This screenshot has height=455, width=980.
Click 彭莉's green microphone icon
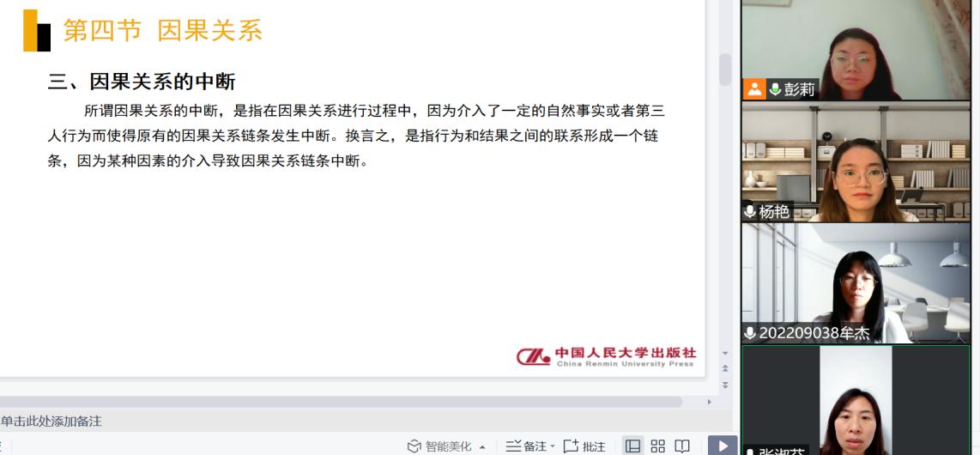775,89
